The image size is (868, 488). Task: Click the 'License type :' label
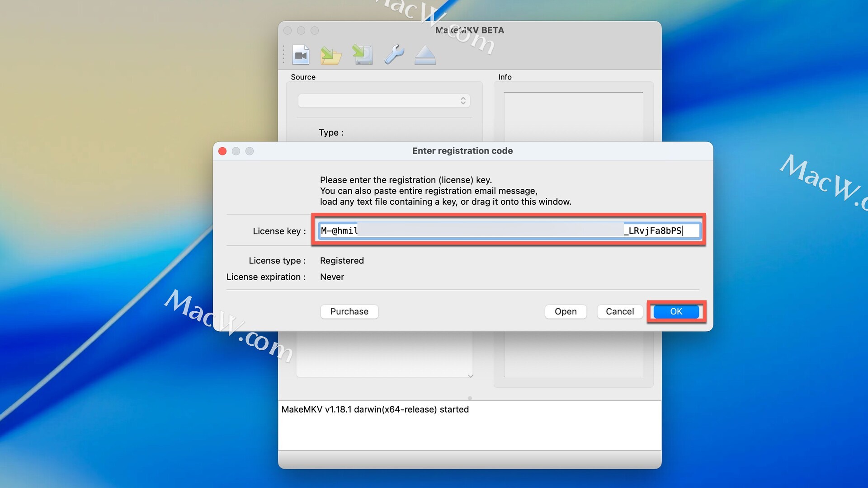point(277,261)
